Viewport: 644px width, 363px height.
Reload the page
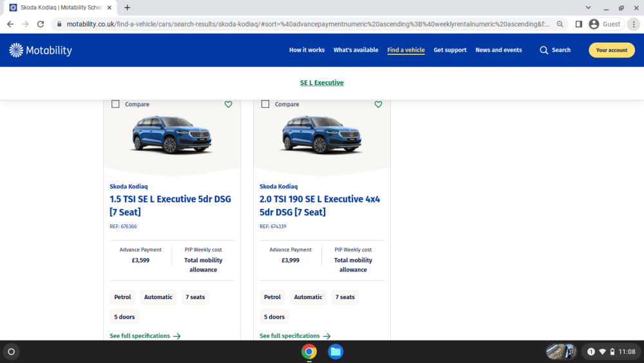40,25
